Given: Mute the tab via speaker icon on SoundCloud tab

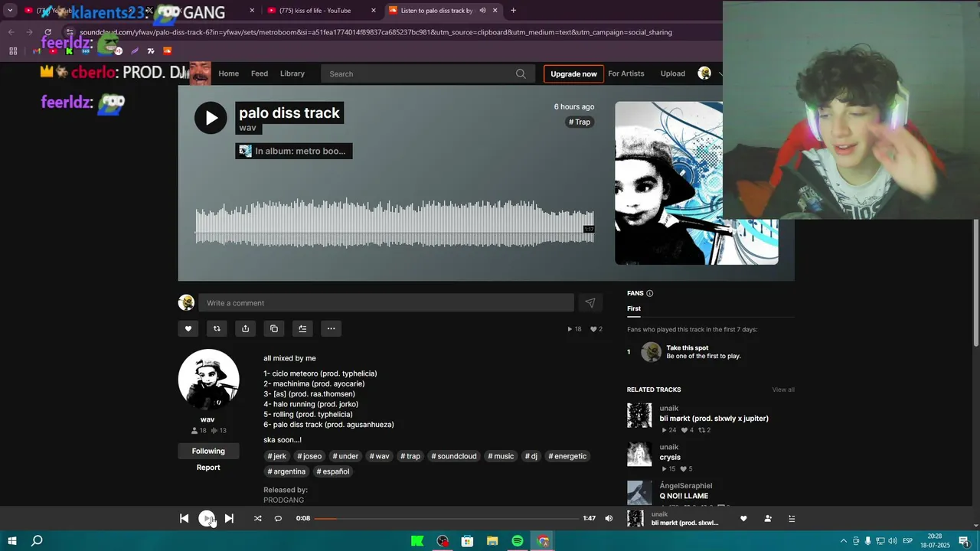Looking at the screenshot, I should [x=482, y=11].
